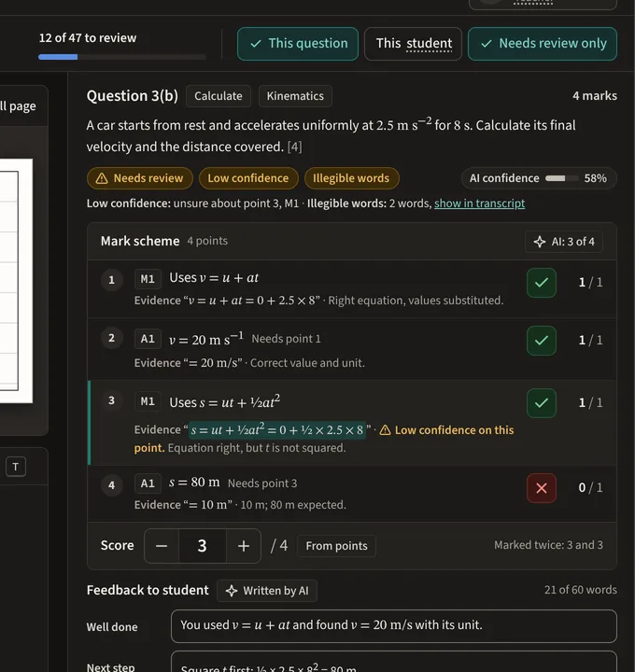Click the 12 of 47 to review text
Viewport: 635px width, 672px height.
coord(88,38)
